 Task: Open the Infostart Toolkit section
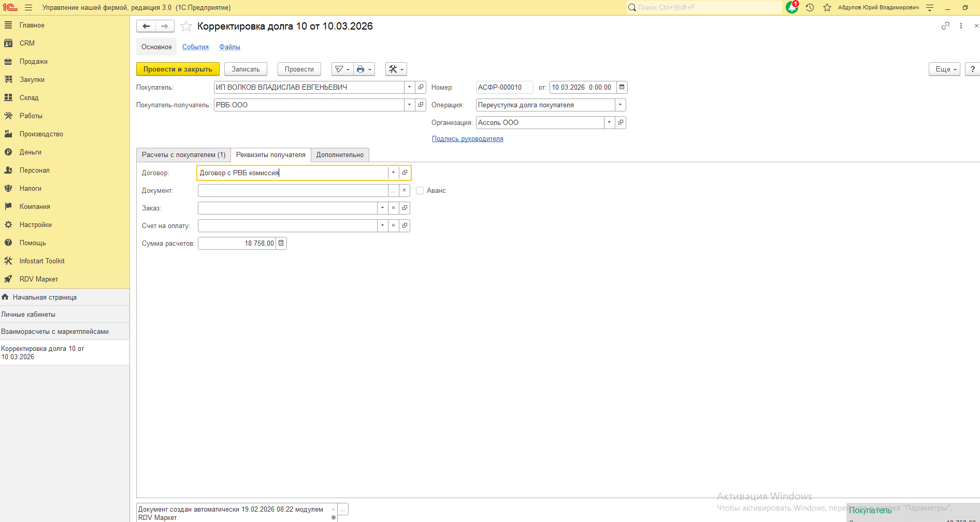(42, 261)
